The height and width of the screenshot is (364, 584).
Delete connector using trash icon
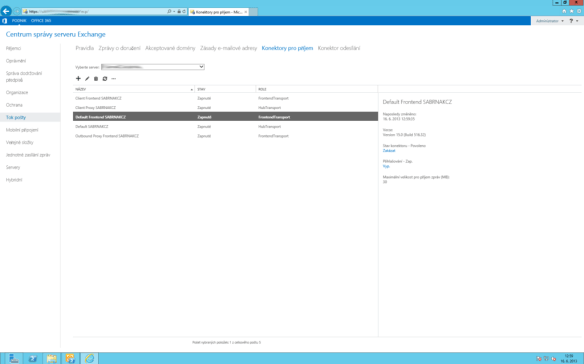point(96,79)
